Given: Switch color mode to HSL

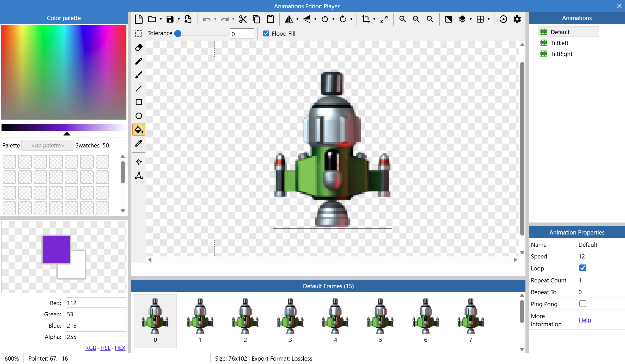Looking at the screenshot, I should pos(105,348).
